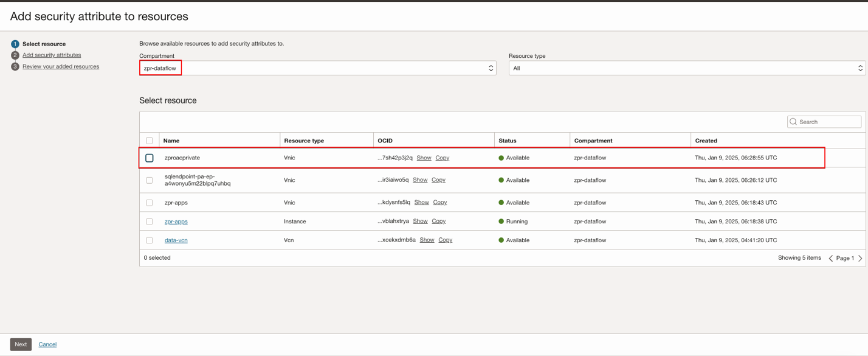This screenshot has height=356, width=868.
Task: Go to next page arrow
Action: pyautogui.click(x=860, y=258)
